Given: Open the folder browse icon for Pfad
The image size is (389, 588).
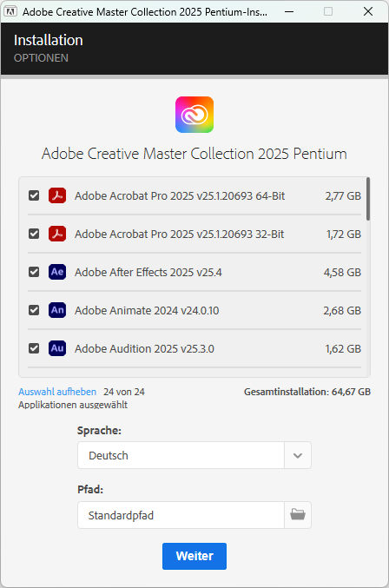Looking at the screenshot, I should point(298,515).
